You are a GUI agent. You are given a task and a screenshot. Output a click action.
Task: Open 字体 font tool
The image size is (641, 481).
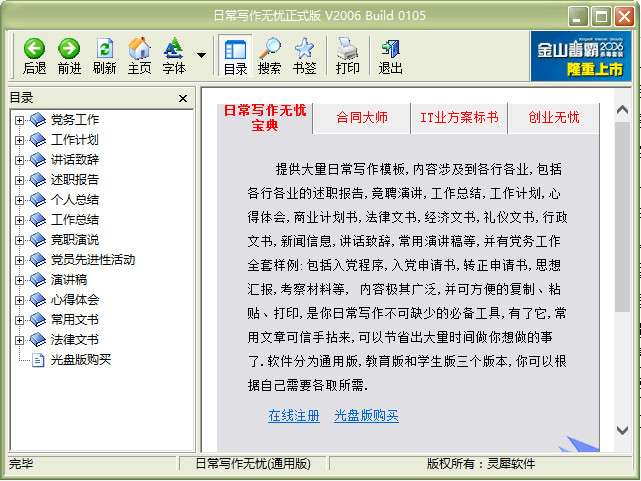click(174, 48)
